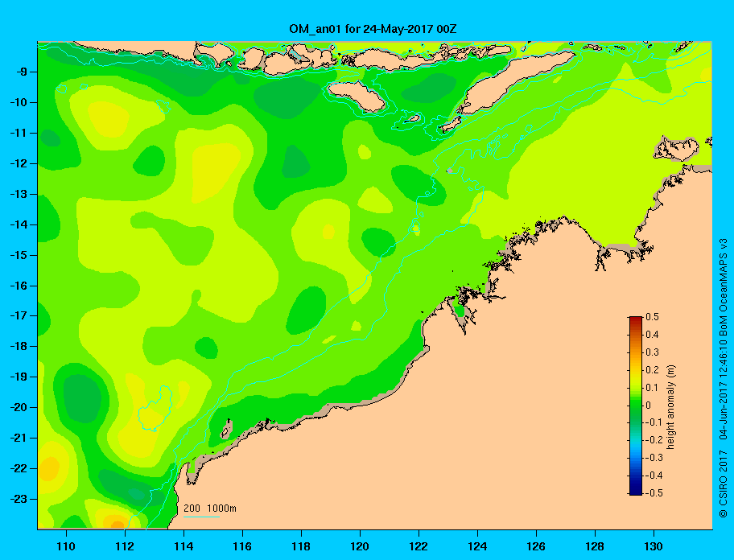Image resolution: width=734 pixels, height=560 pixels.
Task: Click the latitude label '-11'
Action: [19, 133]
